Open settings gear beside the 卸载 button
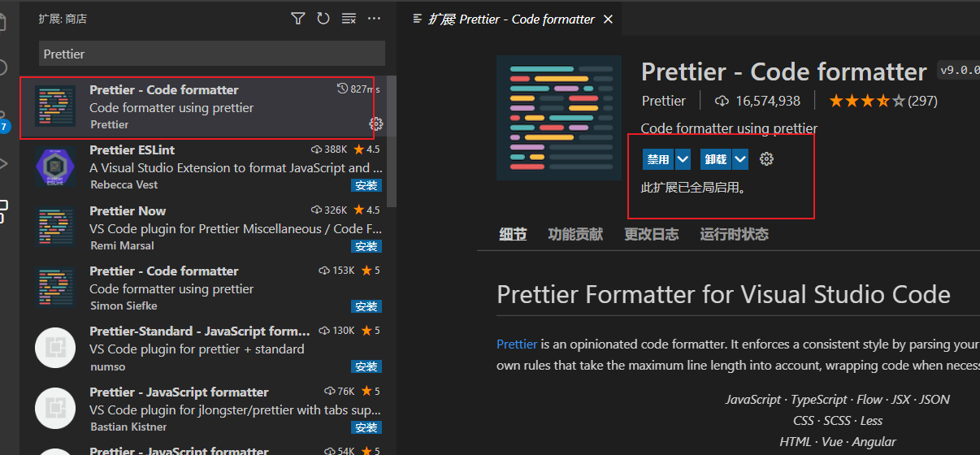 [x=766, y=158]
